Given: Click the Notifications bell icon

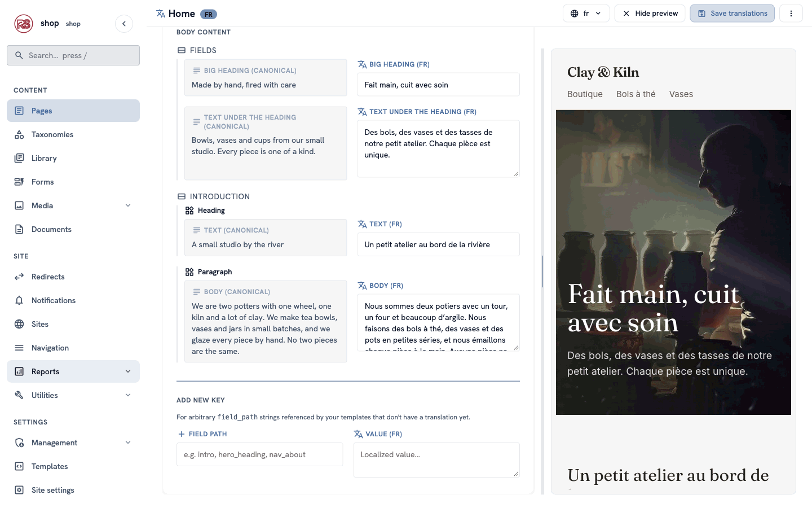Looking at the screenshot, I should coord(19,300).
